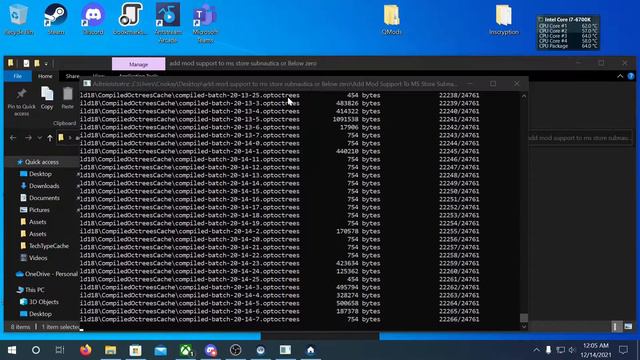Click Pin to Quick access in the ribbon
The width and height of the screenshot is (640, 360).
pyautogui.click(x=21, y=102)
